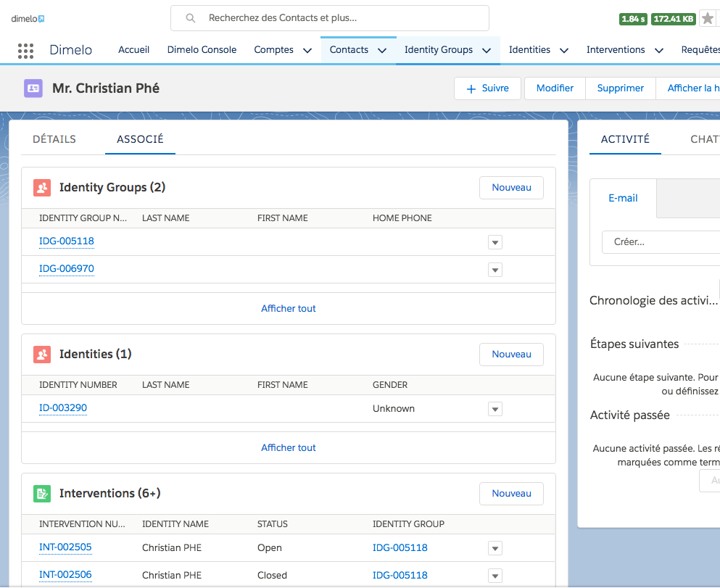720x588 pixels.
Task: Click the Identity Groups section icon
Action: pyautogui.click(x=42, y=188)
